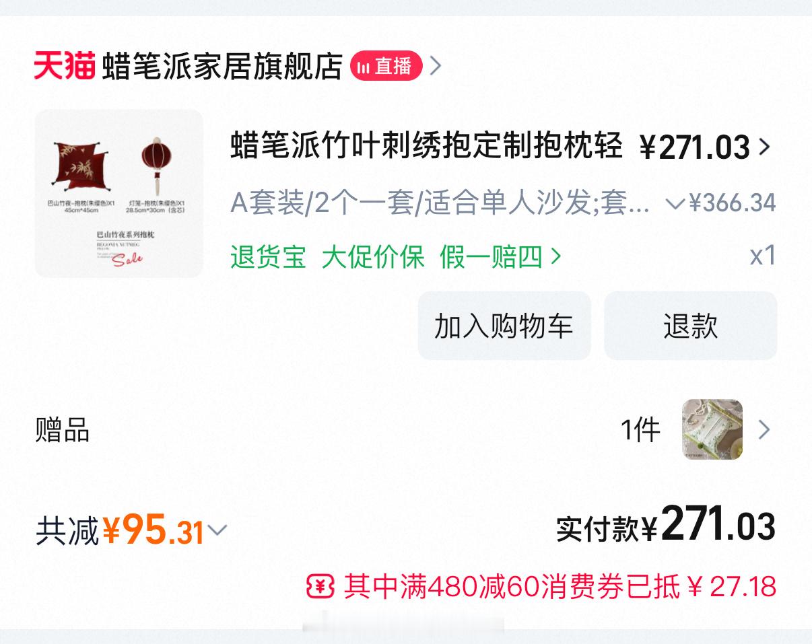View the red pillow product thumbnail

119,194
